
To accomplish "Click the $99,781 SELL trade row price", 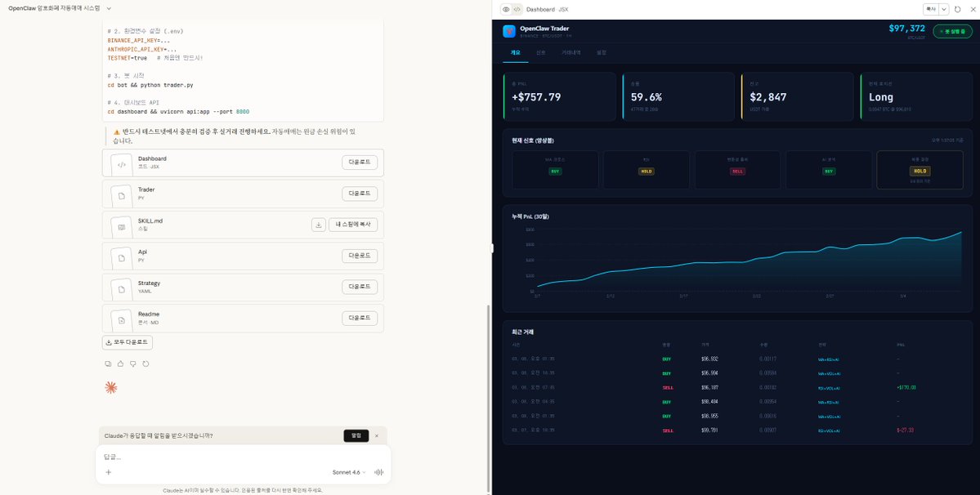I will pyautogui.click(x=709, y=430).
